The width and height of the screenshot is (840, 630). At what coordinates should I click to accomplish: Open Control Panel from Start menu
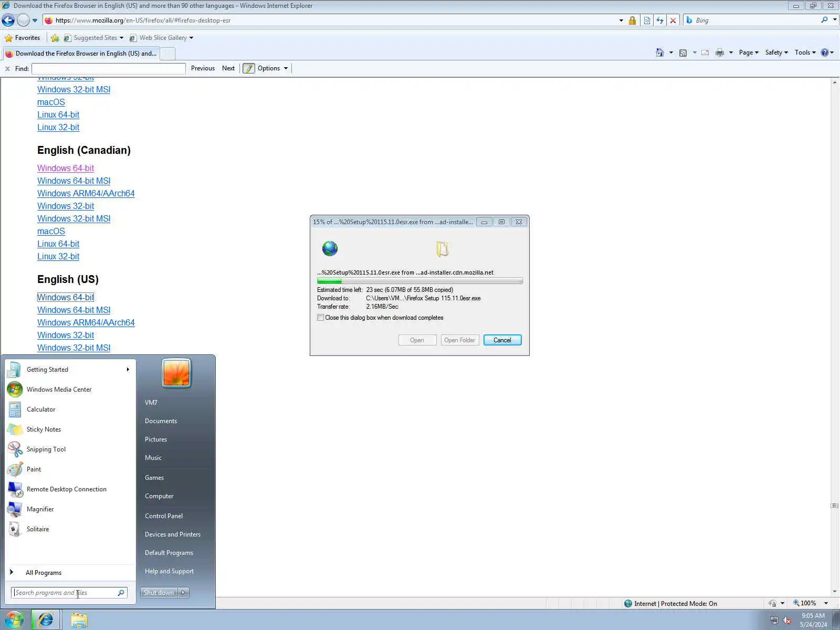coord(164,516)
